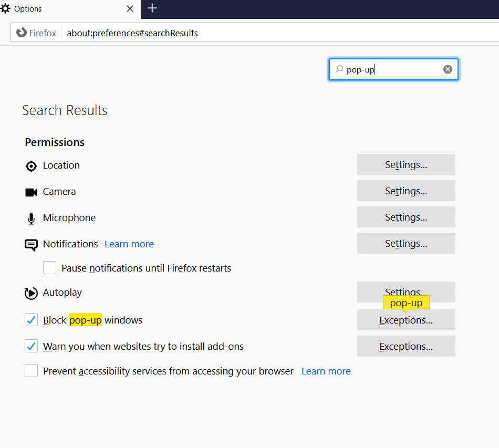Click the magnifier icon in search box

339,69
